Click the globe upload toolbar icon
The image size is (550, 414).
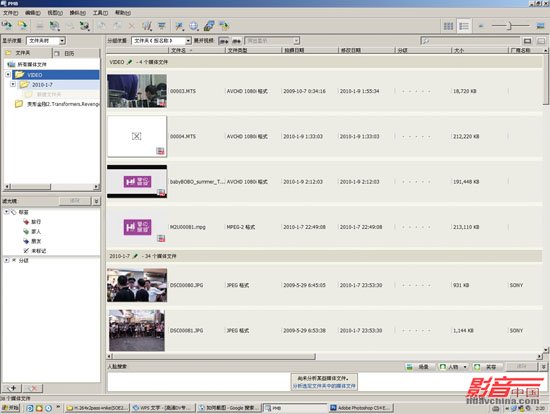[x=54, y=26]
